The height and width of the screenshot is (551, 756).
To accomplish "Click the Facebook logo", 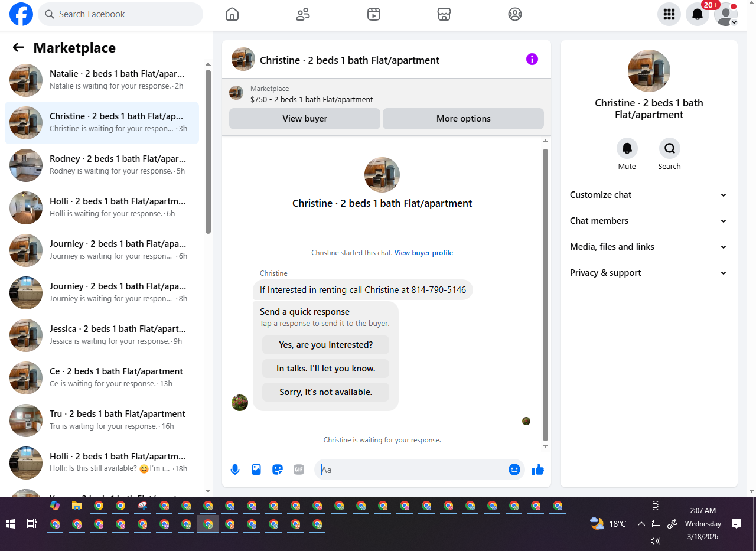I will coord(21,14).
